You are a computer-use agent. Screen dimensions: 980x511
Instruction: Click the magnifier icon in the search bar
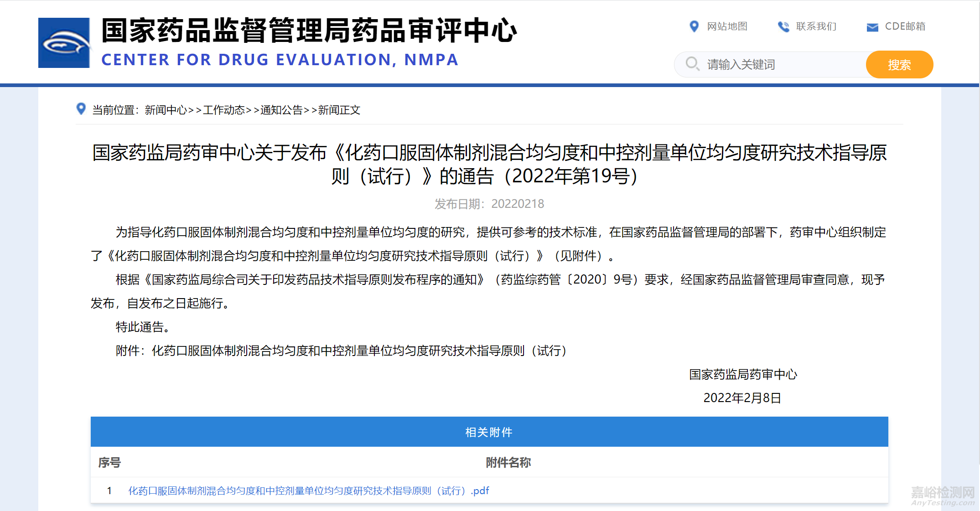click(x=692, y=64)
